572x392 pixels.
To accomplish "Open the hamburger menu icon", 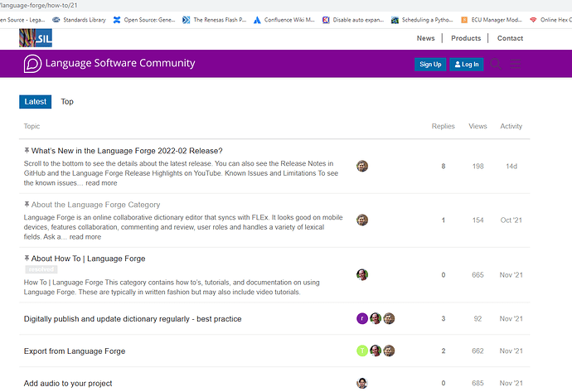I will (516, 64).
